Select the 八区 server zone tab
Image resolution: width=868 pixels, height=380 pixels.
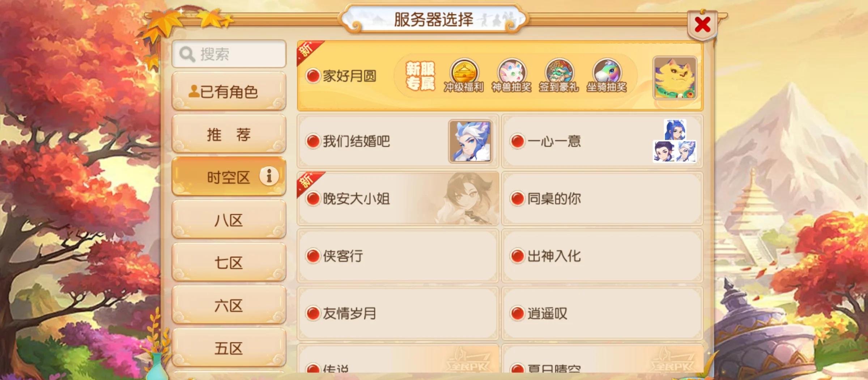(229, 220)
